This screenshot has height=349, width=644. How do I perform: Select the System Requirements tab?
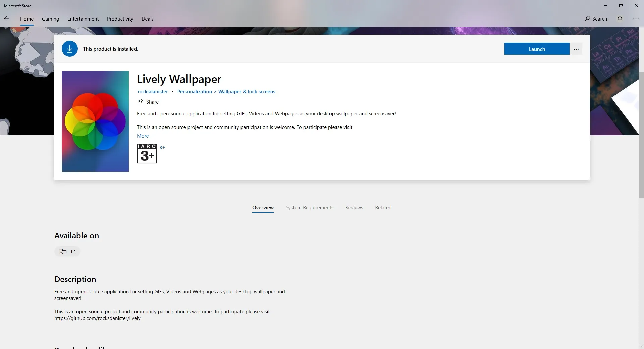tap(310, 208)
